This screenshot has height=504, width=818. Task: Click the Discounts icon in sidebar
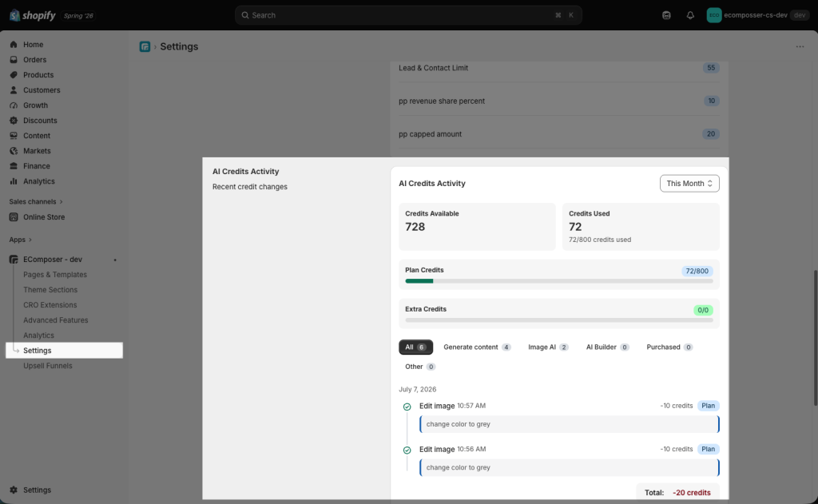click(14, 120)
